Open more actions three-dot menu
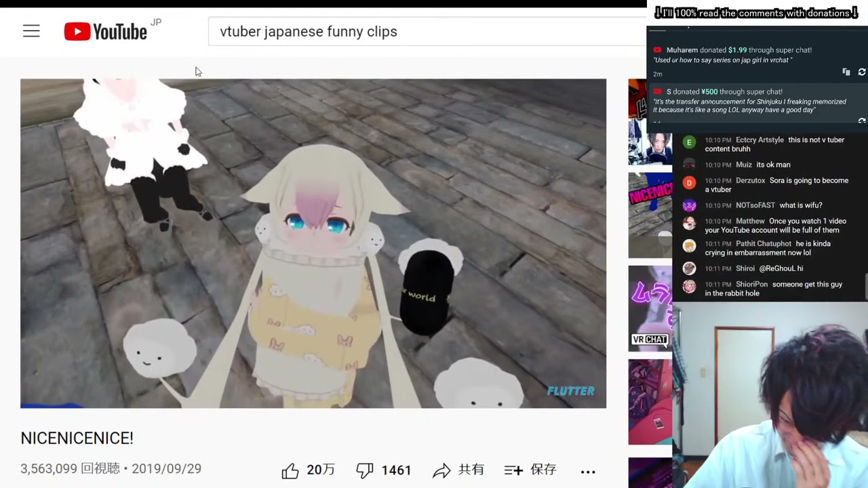 tap(588, 471)
